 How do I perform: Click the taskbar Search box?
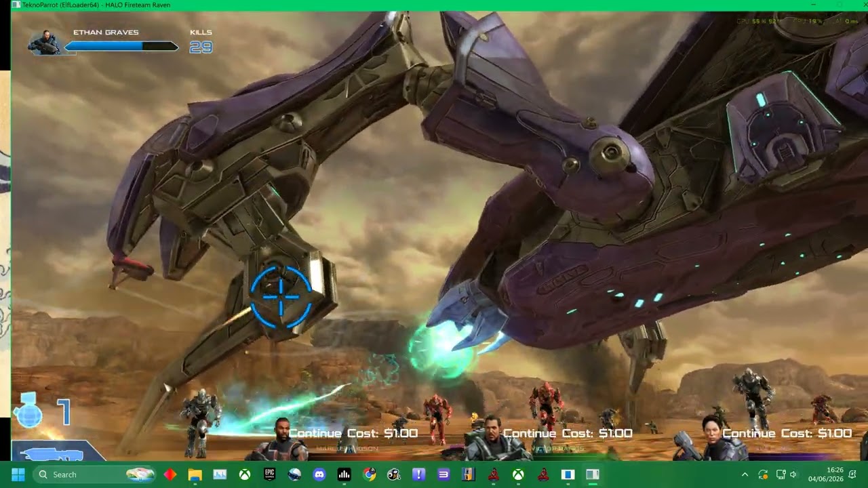(94, 474)
